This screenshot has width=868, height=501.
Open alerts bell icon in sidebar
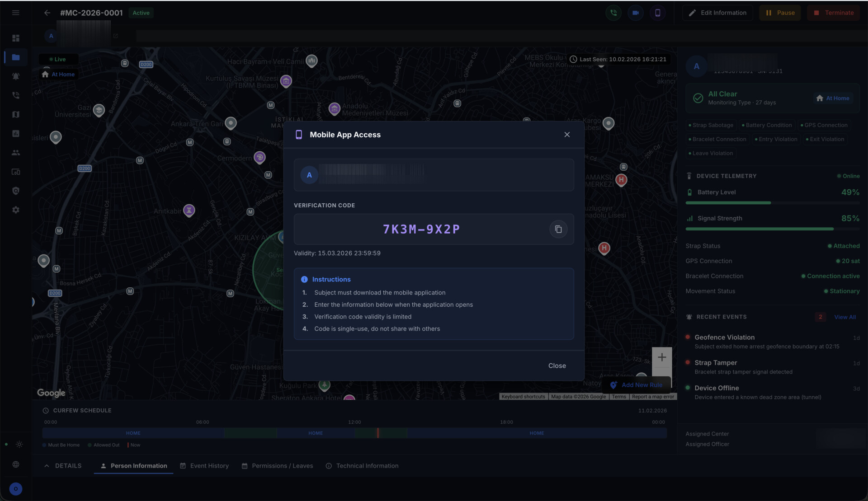click(16, 76)
